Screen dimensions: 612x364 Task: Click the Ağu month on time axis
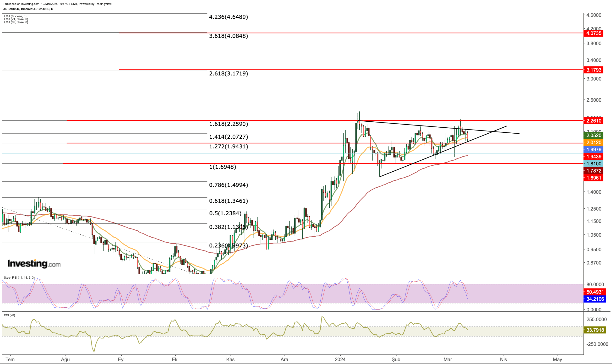click(x=65, y=360)
